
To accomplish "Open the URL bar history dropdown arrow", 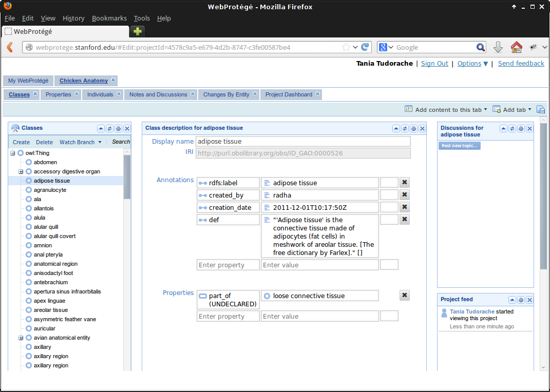I will [x=355, y=47].
